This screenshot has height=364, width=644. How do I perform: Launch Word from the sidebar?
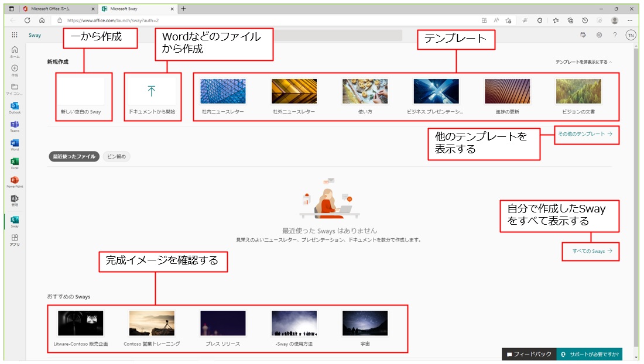point(15,145)
